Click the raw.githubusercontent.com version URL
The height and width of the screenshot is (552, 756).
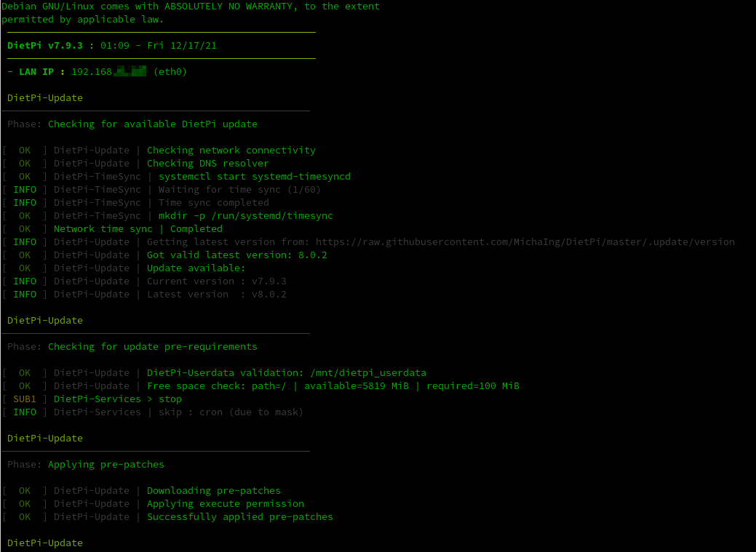click(525, 242)
